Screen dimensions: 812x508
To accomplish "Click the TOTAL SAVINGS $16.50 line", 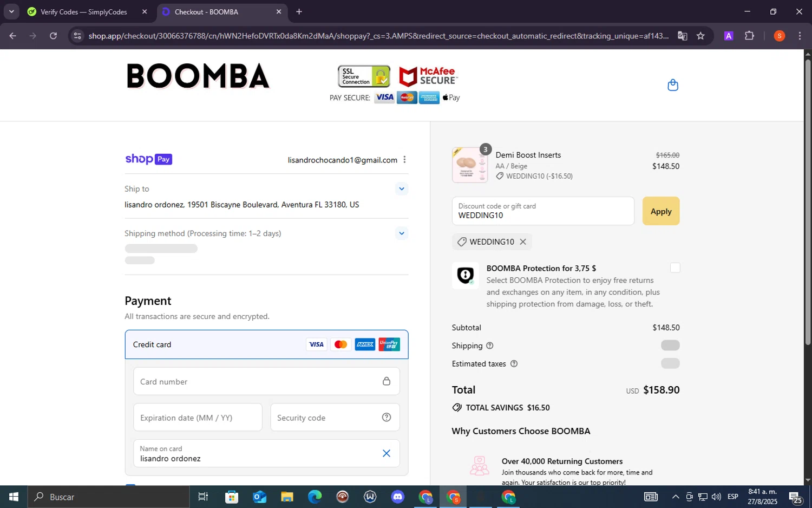I will tap(501, 408).
